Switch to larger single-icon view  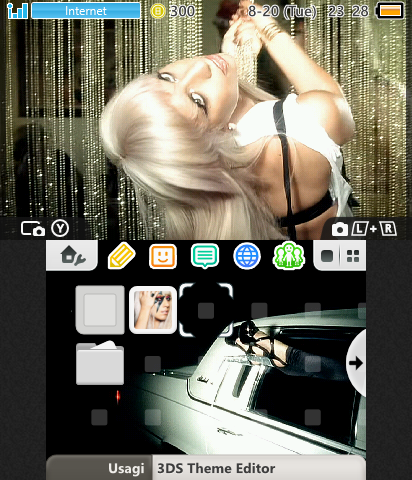[x=327, y=256]
